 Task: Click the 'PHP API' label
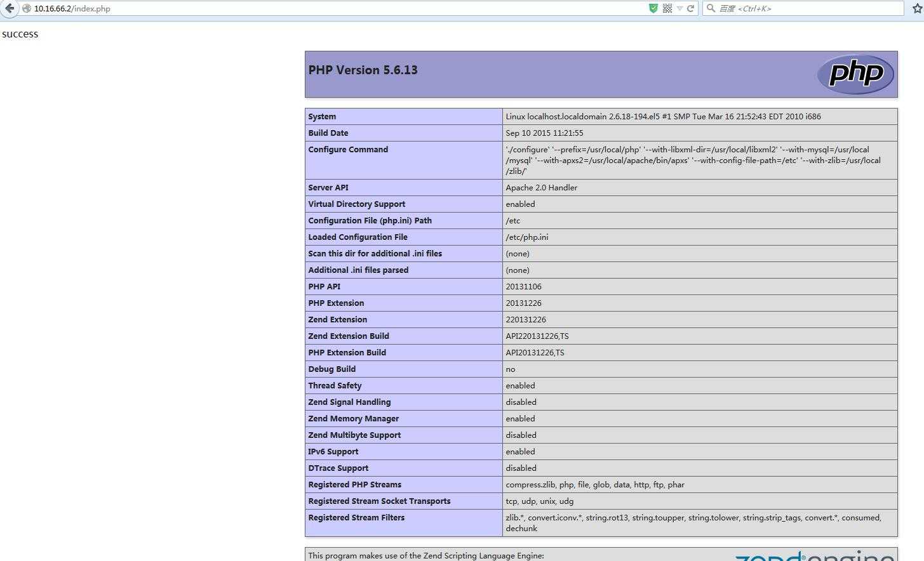pyautogui.click(x=325, y=287)
